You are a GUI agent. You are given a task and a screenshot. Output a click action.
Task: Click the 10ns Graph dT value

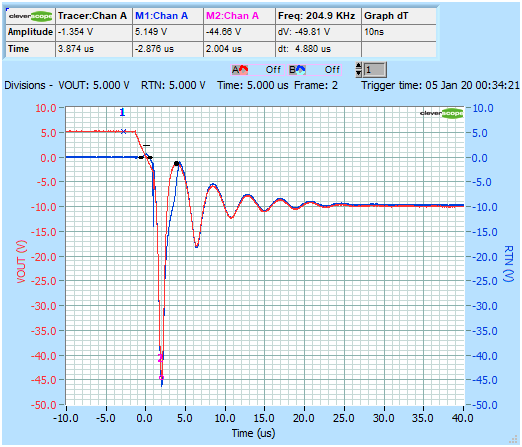[x=374, y=32]
